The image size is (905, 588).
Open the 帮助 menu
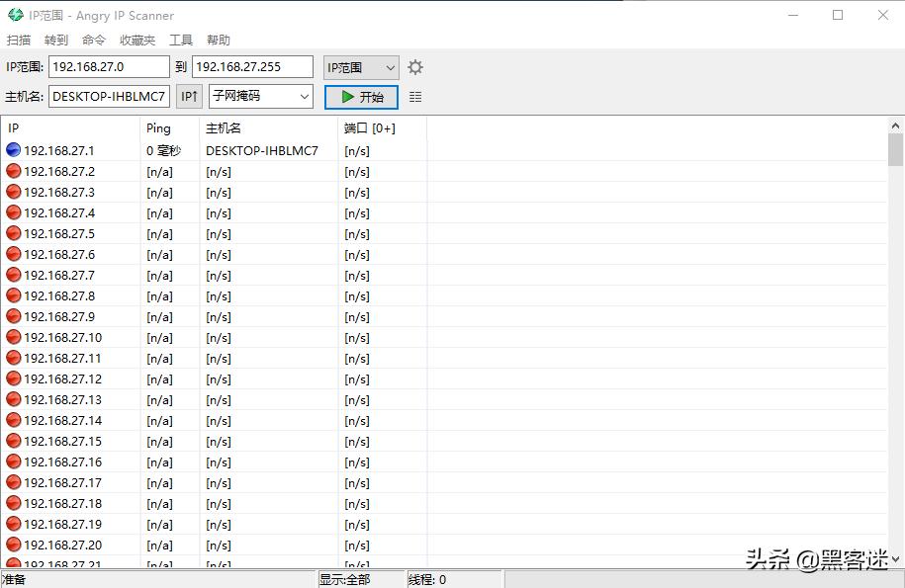click(x=218, y=40)
